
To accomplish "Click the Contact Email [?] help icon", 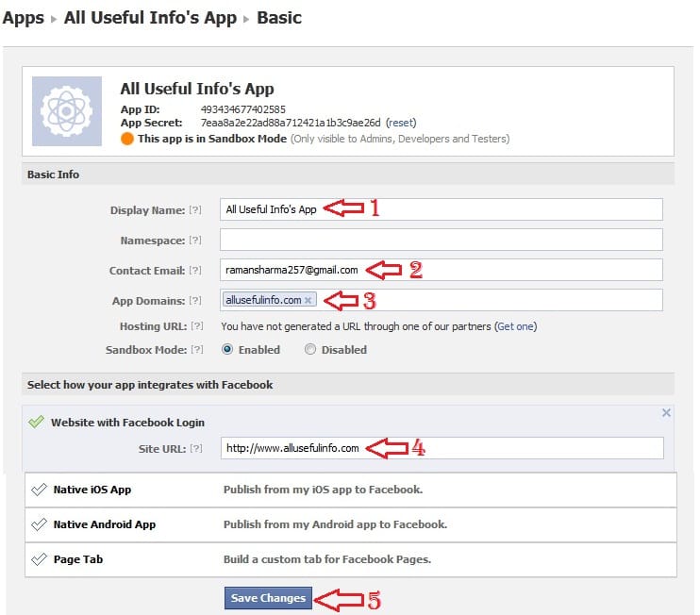I will click(195, 271).
